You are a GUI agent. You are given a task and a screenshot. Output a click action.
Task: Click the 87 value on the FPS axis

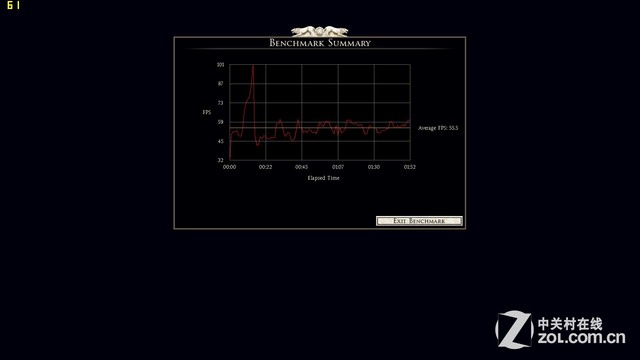coord(220,84)
